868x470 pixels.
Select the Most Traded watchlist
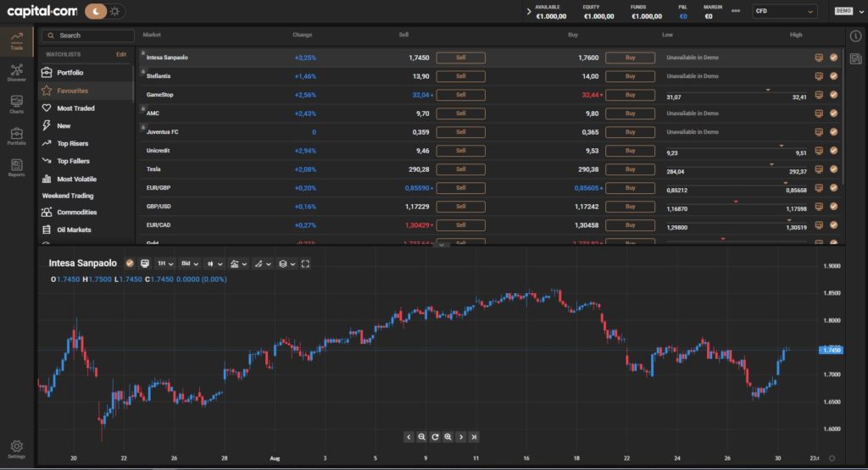coord(75,108)
